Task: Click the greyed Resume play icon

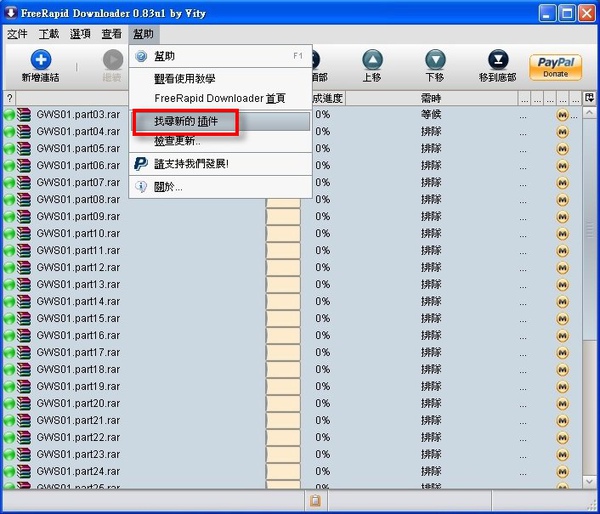Action: 113,60
